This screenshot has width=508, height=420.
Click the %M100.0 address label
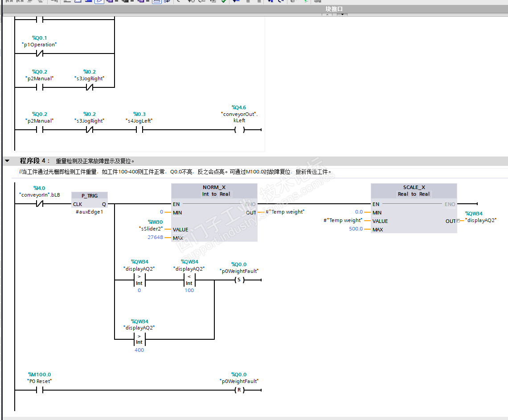pyautogui.click(x=39, y=375)
